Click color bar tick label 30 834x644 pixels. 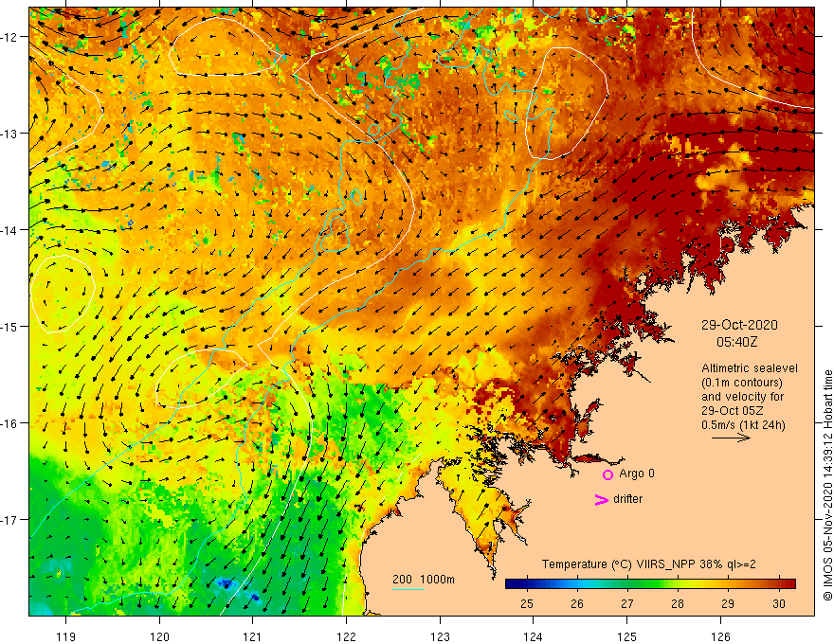point(779,603)
